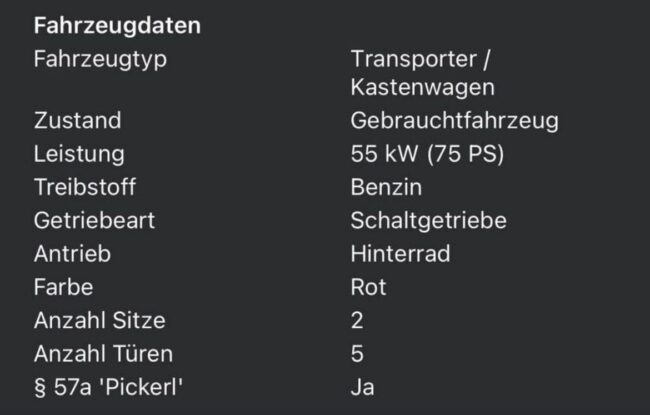Select the Anzahl Türen label
650x415 pixels.
click(x=104, y=354)
